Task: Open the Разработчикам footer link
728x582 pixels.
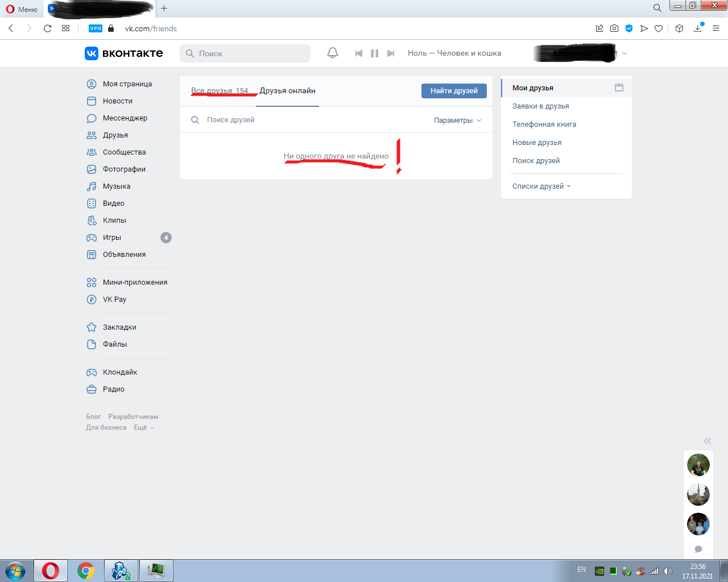Action: [133, 417]
